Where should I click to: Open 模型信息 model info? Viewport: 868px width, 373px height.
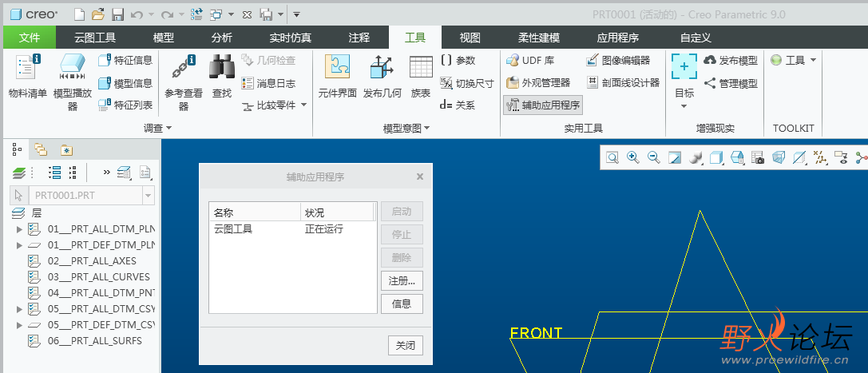click(x=125, y=83)
